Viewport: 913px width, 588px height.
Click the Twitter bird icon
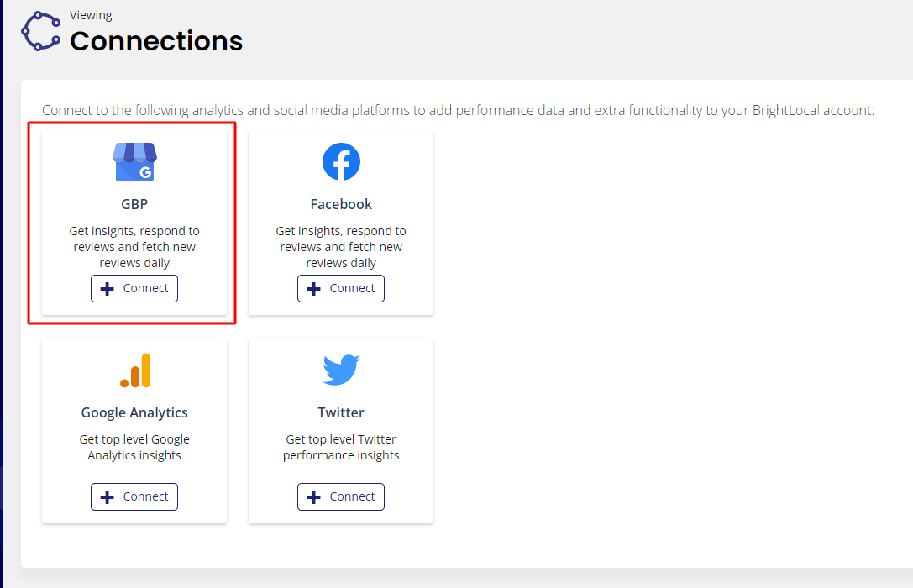(x=341, y=370)
